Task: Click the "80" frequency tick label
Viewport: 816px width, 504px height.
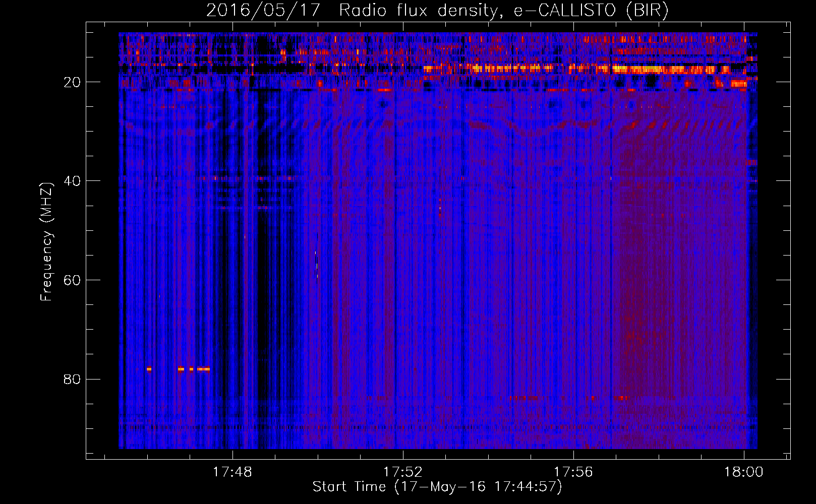Action: coord(72,379)
